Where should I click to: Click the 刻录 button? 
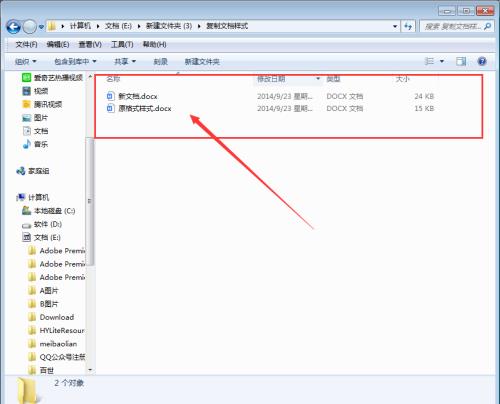pos(160,62)
